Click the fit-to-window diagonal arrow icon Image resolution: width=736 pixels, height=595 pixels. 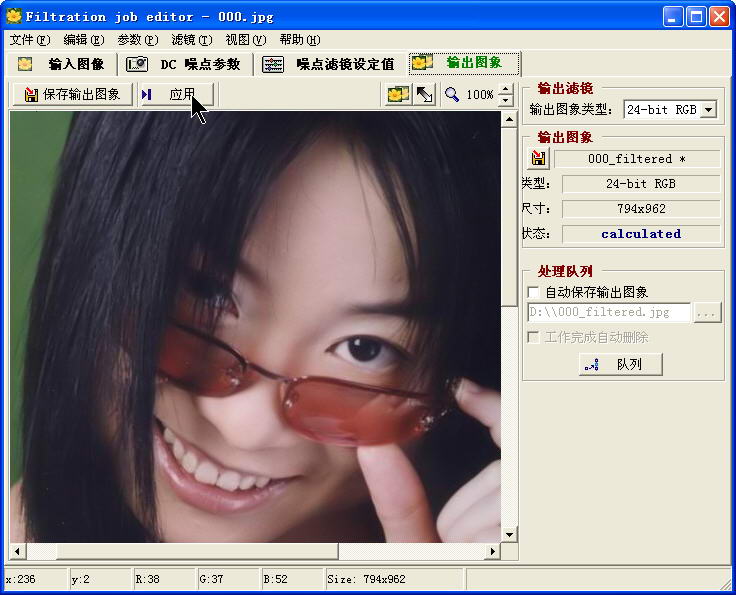coord(425,94)
